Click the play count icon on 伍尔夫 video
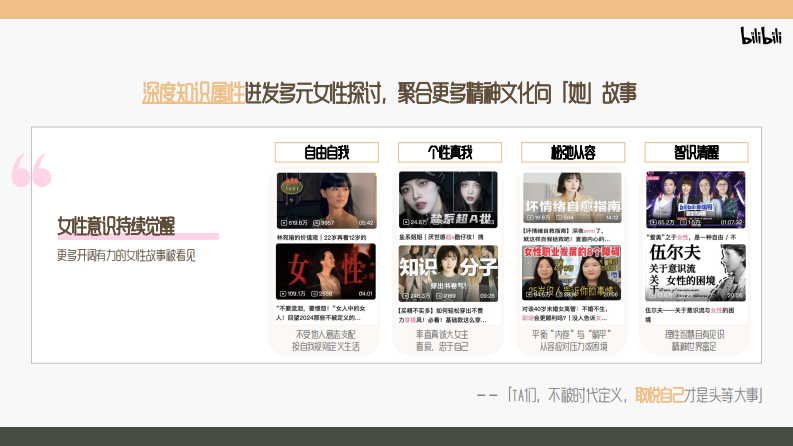 coord(651,295)
